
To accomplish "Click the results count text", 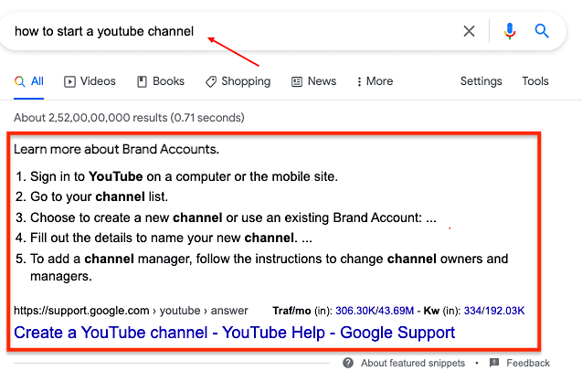I will pos(129,118).
